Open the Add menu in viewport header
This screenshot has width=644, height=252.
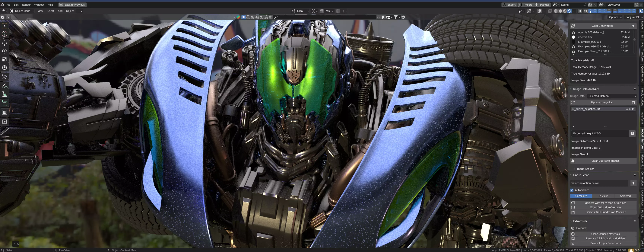(x=60, y=11)
